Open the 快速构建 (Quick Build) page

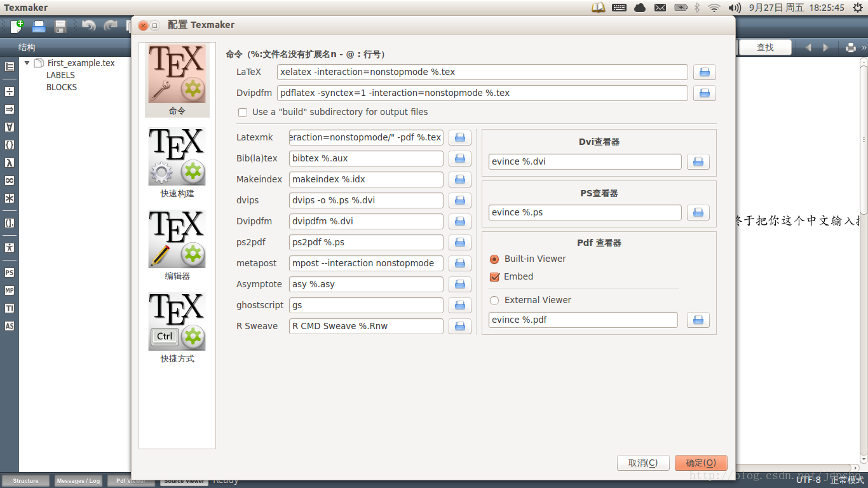point(177,163)
